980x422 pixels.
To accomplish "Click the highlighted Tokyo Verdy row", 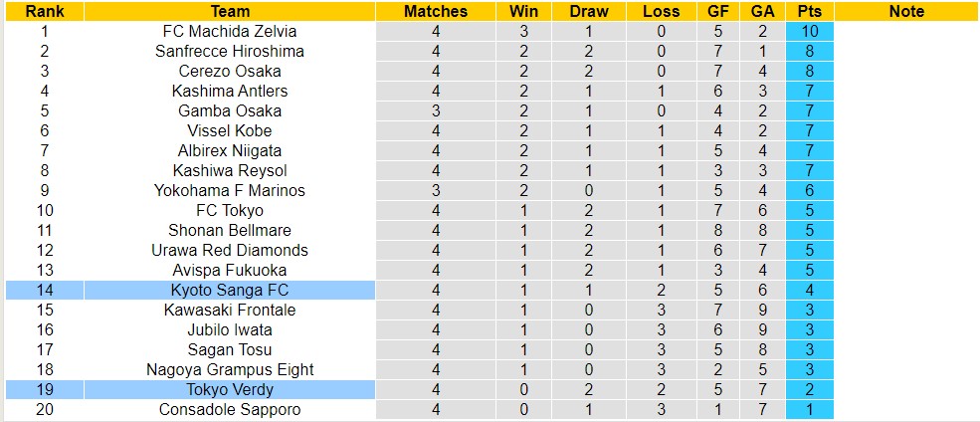I will click(x=230, y=390).
